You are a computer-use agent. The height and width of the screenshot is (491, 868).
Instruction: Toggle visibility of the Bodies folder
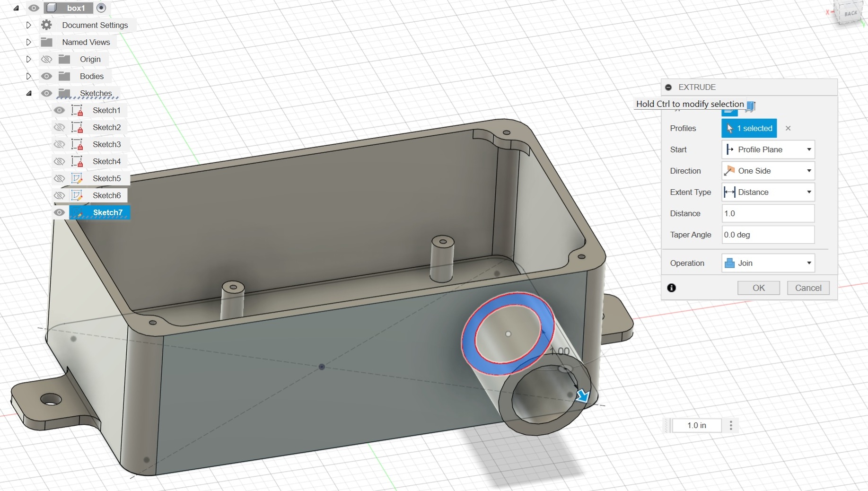coord(46,76)
